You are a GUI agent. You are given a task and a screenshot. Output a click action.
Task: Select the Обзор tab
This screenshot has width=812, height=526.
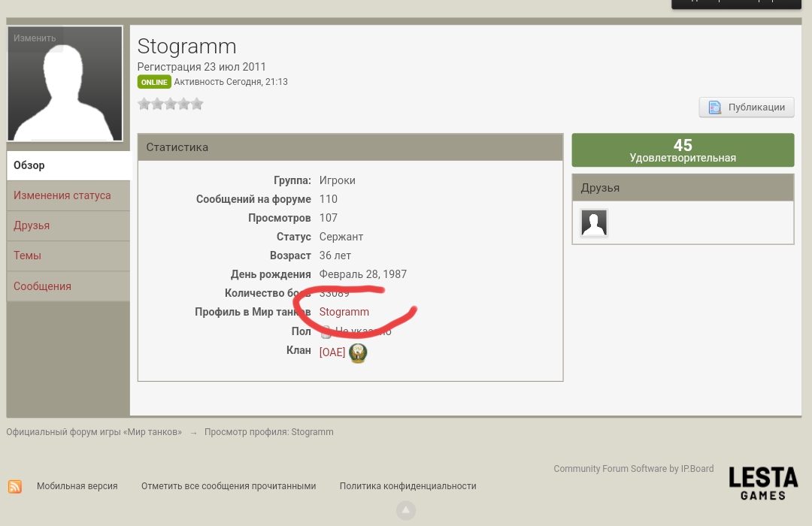68,165
